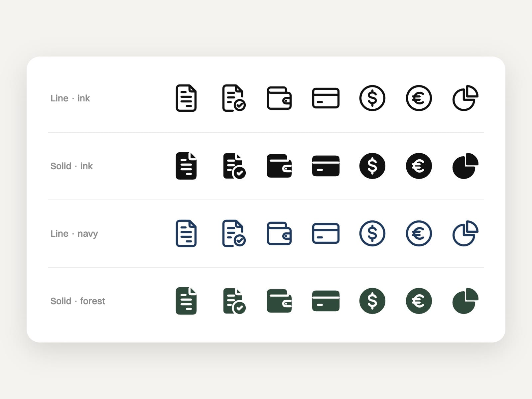Select the euro coin icon in Line navy row
This screenshot has height=399, width=532.
click(419, 233)
